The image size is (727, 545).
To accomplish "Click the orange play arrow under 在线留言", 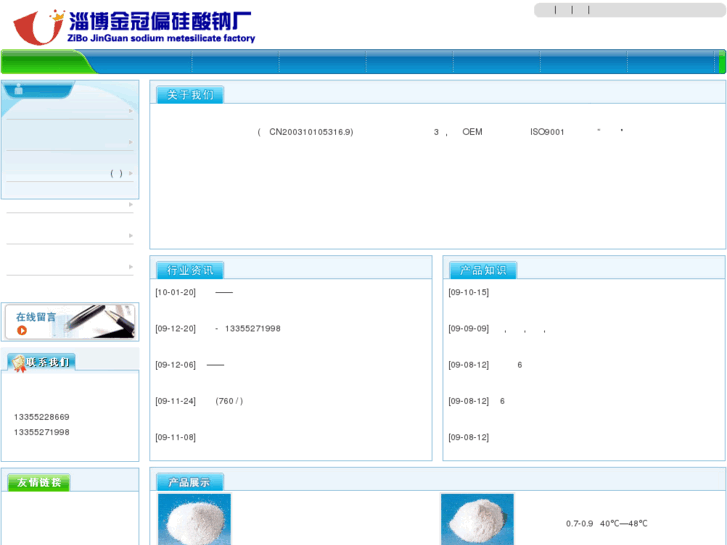I will pyautogui.click(x=22, y=330).
